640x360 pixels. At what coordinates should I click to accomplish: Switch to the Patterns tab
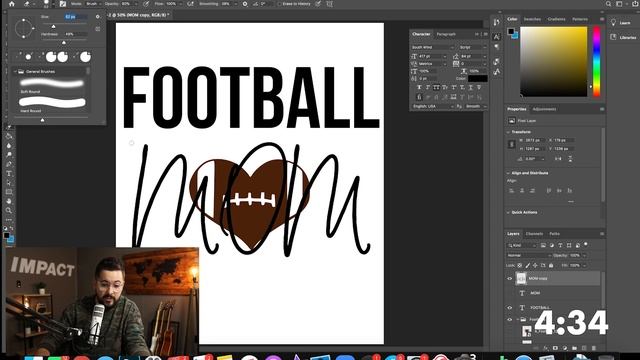point(580,19)
